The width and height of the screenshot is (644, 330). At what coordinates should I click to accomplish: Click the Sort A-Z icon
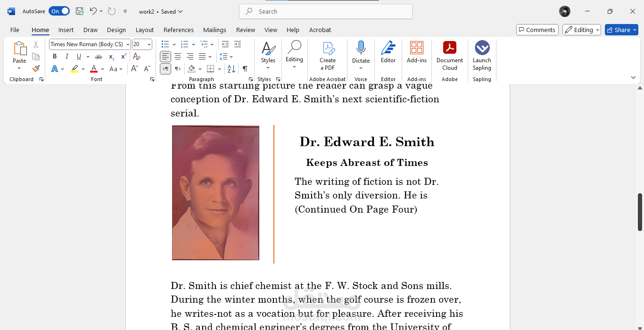tap(231, 69)
